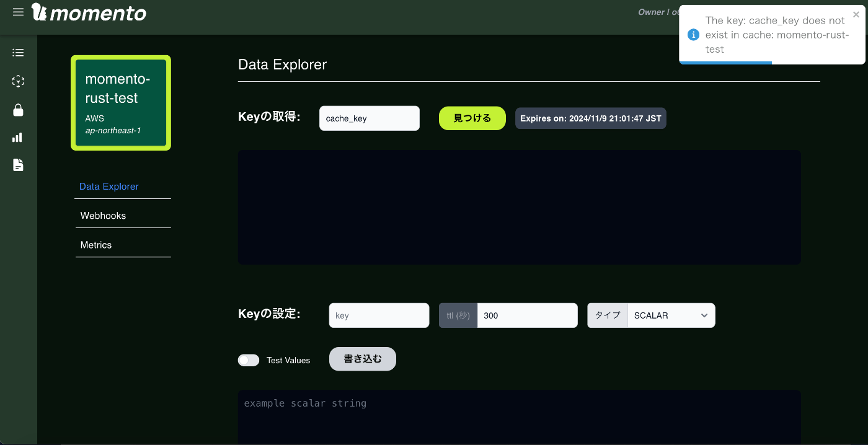Toggle the Test Values switch
This screenshot has width=868, height=445.
coord(249,360)
